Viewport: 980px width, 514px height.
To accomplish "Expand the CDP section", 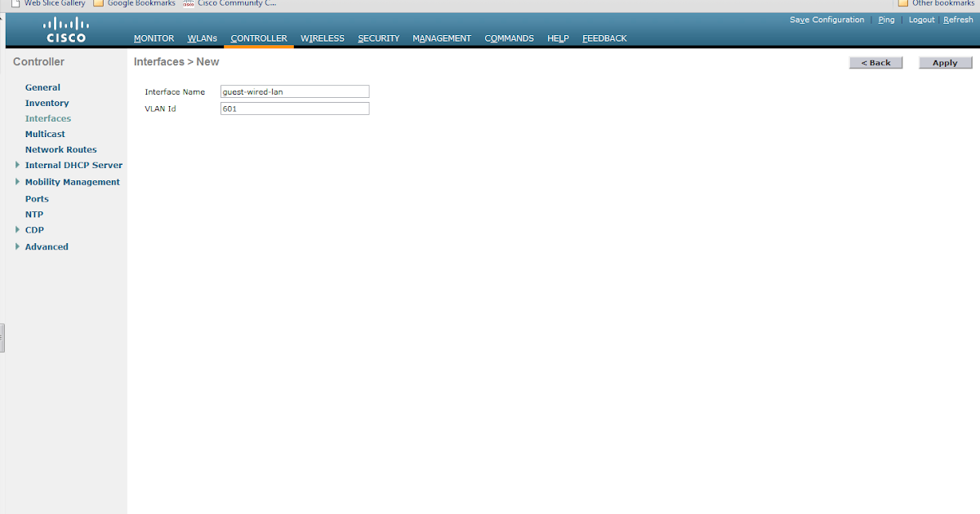I will 34,229.
